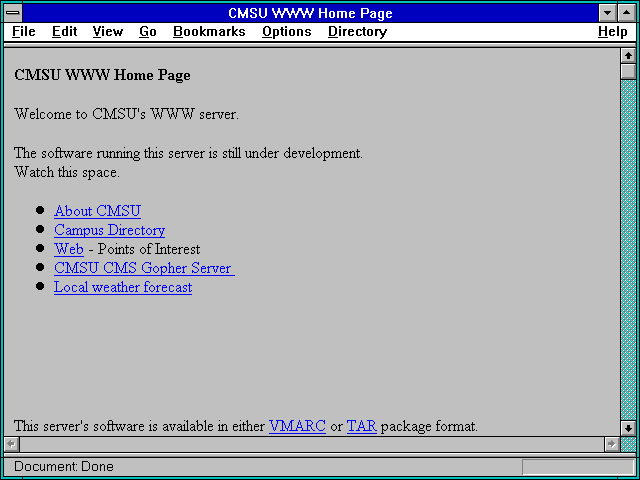
Task: Click the vertical scrollbar track below thumb
Action: 628,250
